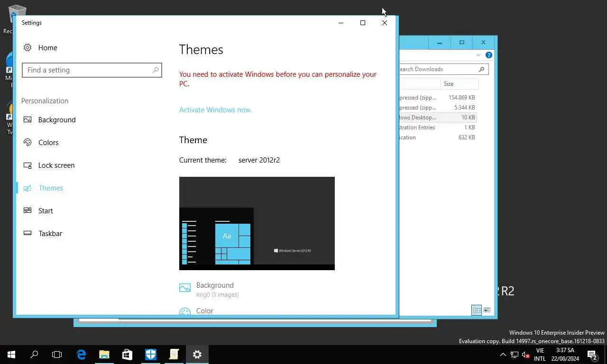Click the Size column header in Explorer

click(x=459, y=84)
